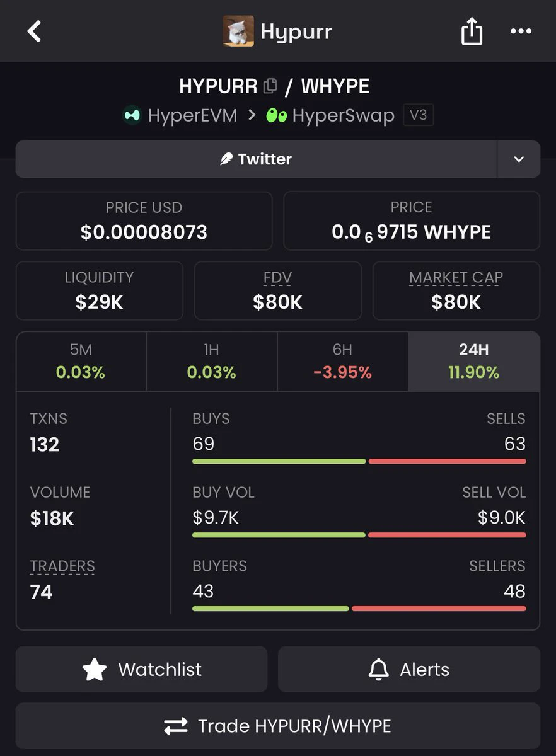Tap the HyperEVM chain name
The height and width of the screenshot is (756, 556).
[192, 116]
